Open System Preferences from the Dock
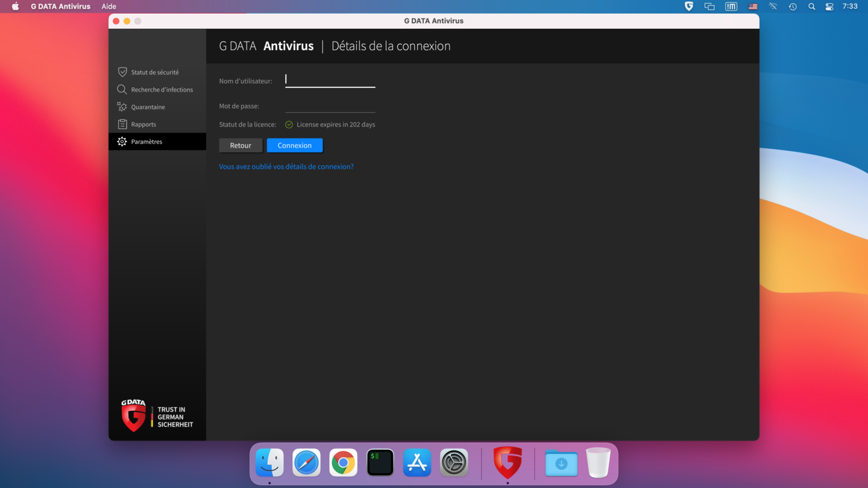Viewport: 868px width, 488px height. tap(454, 463)
